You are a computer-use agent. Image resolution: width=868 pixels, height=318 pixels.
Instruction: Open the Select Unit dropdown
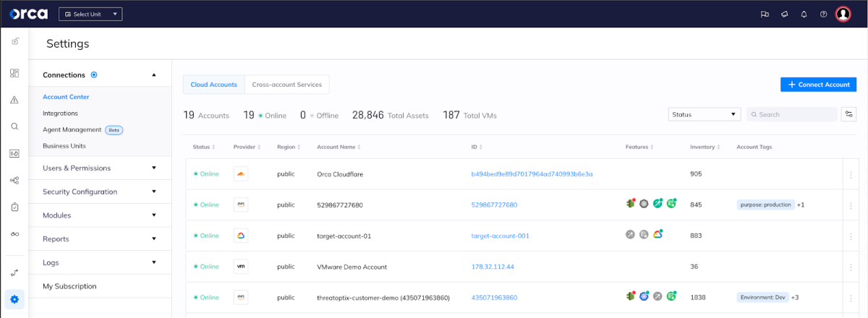pos(90,14)
